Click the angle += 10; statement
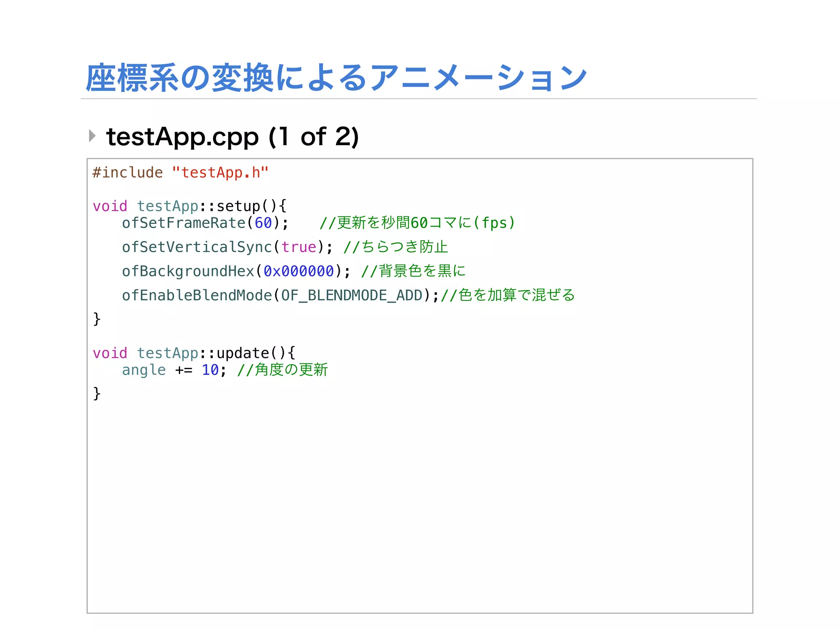Screen dimensions: 840x630 (174, 370)
